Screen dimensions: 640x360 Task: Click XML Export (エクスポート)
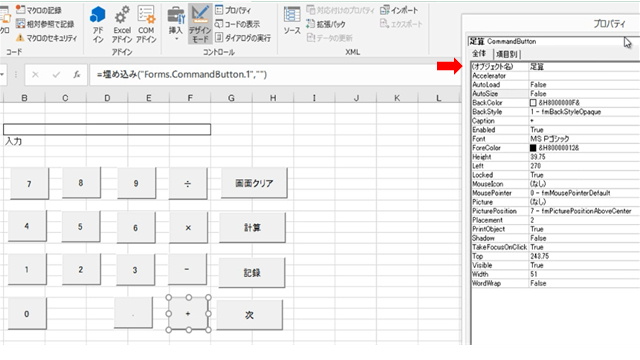[401, 24]
